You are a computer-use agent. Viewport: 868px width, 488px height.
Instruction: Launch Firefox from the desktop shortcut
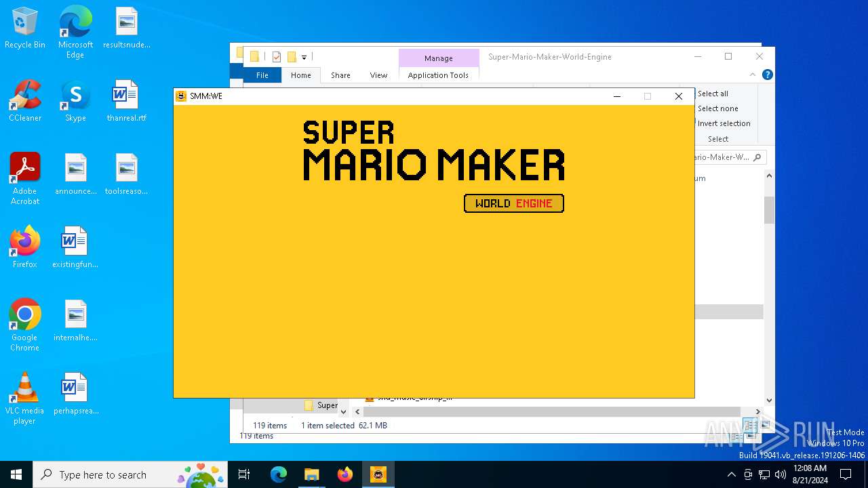click(25, 248)
